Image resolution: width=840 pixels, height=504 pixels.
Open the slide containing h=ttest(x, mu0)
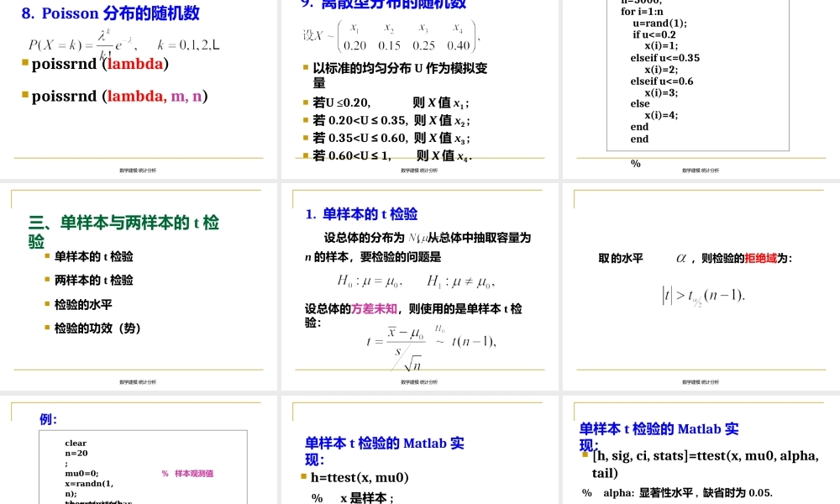(419, 450)
